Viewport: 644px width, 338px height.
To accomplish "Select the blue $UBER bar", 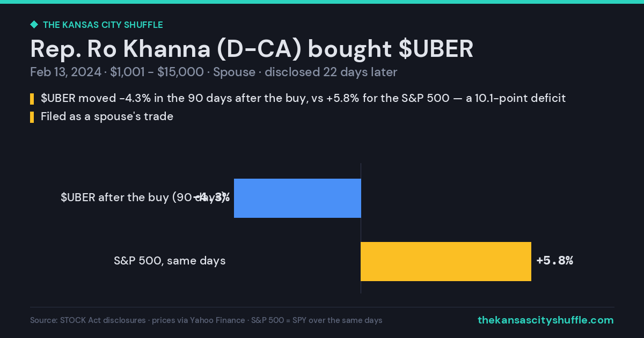I will pos(297,198).
